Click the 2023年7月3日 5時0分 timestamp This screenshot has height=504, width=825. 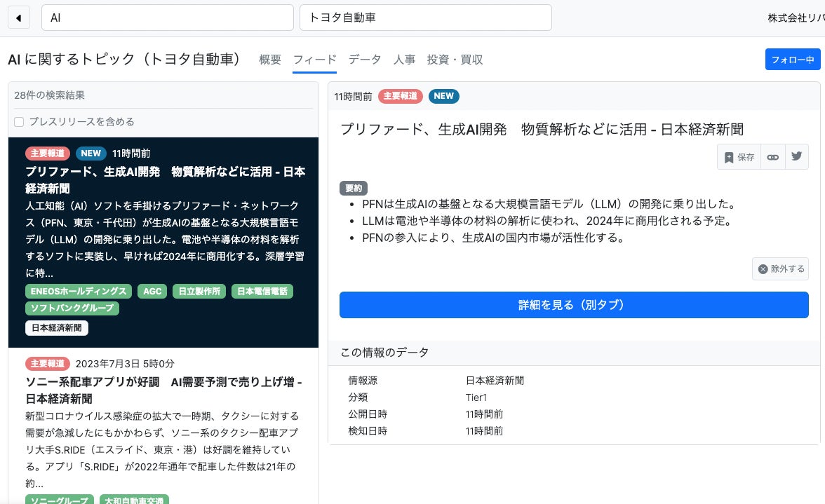pyautogui.click(x=125, y=364)
